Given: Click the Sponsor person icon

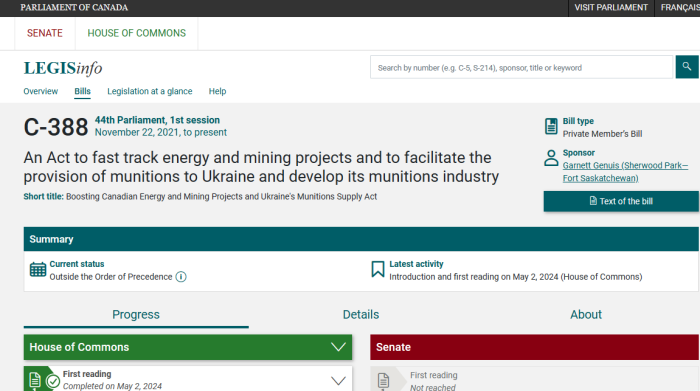Looking at the screenshot, I should point(551,158).
